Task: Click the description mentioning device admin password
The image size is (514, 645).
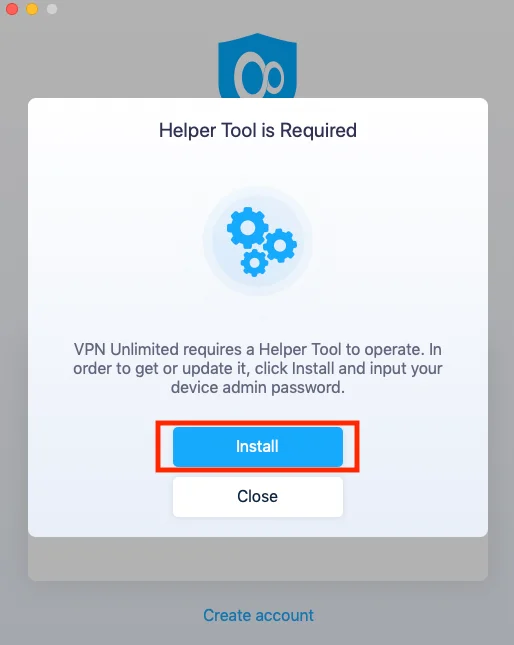Action: (x=258, y=368)
